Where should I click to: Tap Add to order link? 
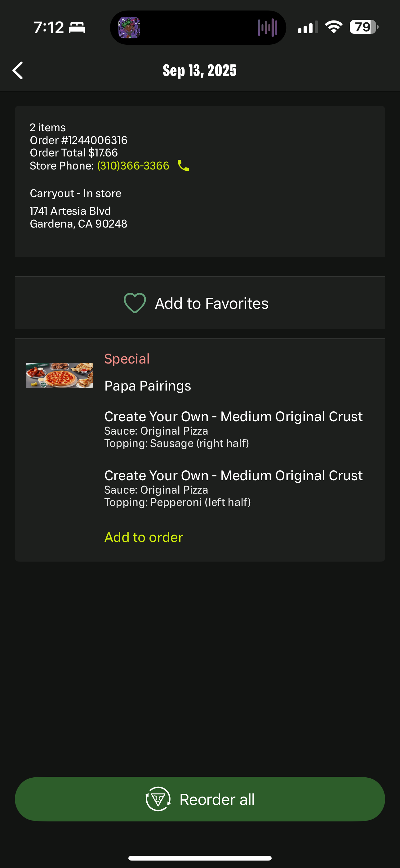144,537
